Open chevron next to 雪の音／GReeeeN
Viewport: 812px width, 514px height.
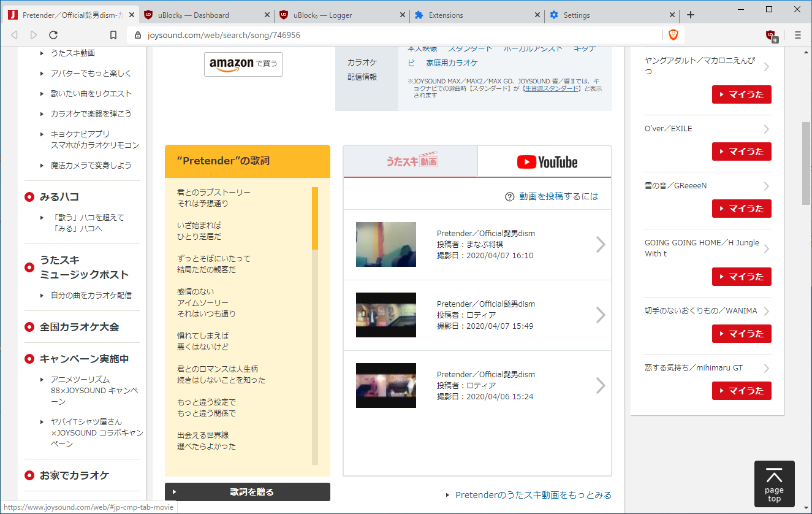click(766, 186)
